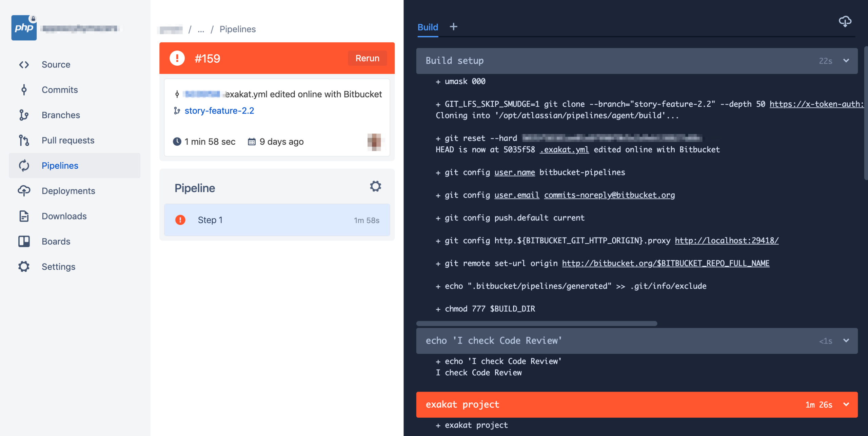Click the clock icon by 1 min 58 sec

point(177,142)
